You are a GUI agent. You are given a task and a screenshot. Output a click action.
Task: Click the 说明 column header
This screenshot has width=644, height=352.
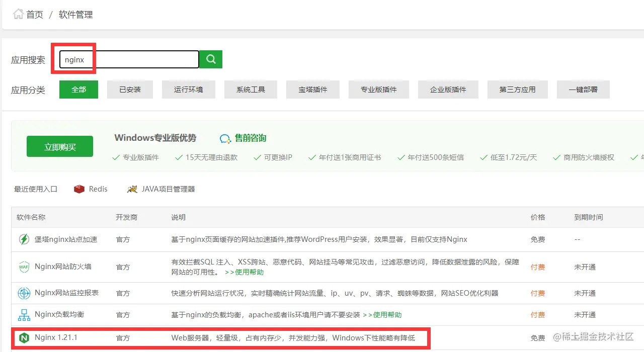[x=178, y=217]
